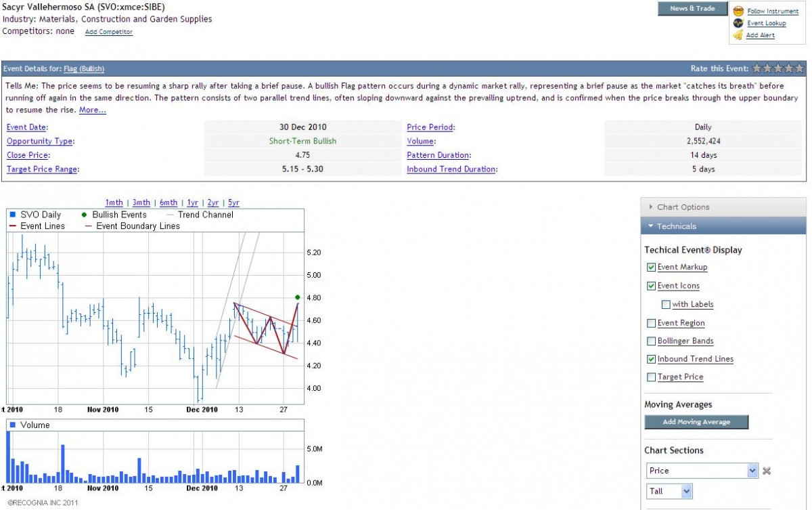This screenshot has height=510, width=812.
Task: Open the Volume detail link
Action: (420, 141)
